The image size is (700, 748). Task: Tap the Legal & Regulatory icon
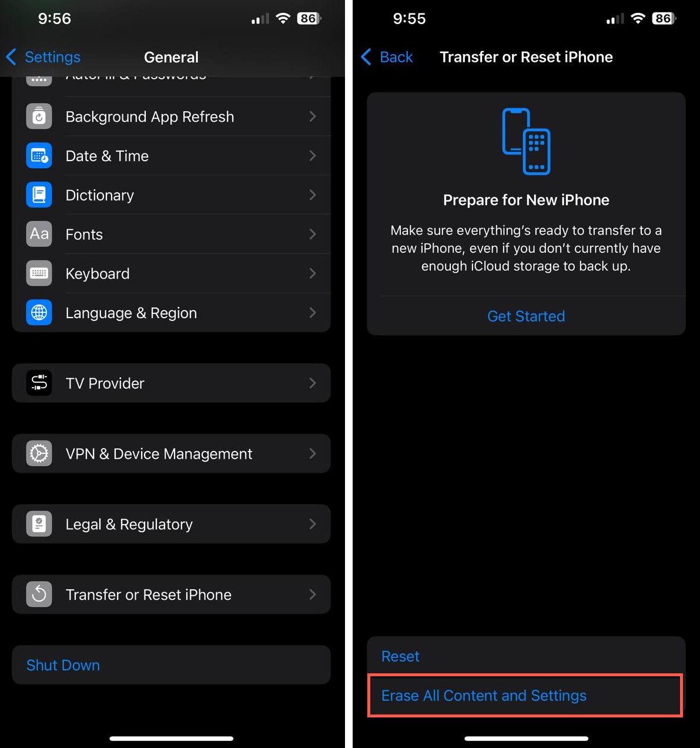tap(39, 524)
